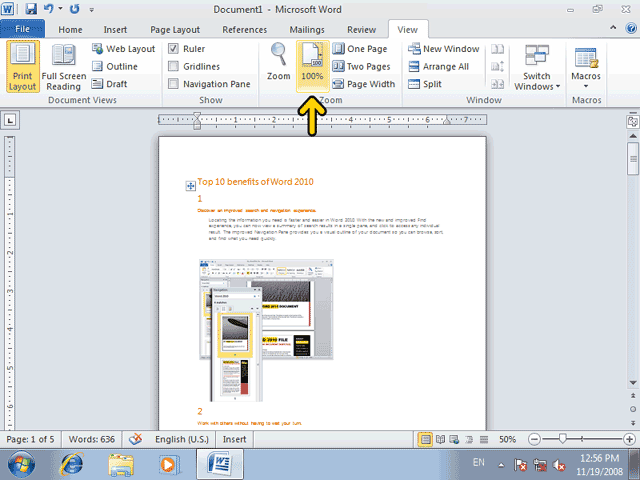This screenshot has height=480, width=640.
Task: Click Arrange All button
Action: tap(438, 67)
